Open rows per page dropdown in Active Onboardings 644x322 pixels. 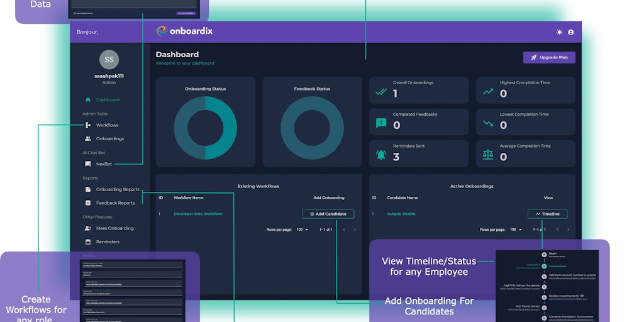coord(516,230)
